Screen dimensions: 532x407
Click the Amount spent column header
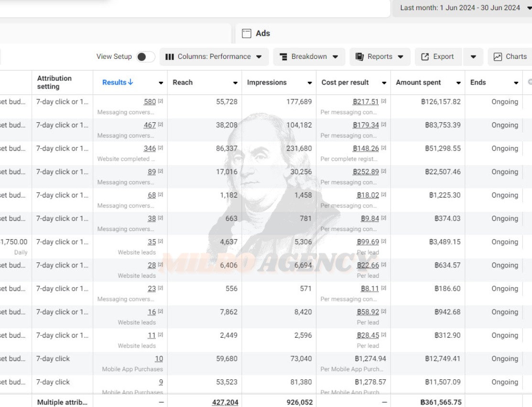[x=418, y=82]
